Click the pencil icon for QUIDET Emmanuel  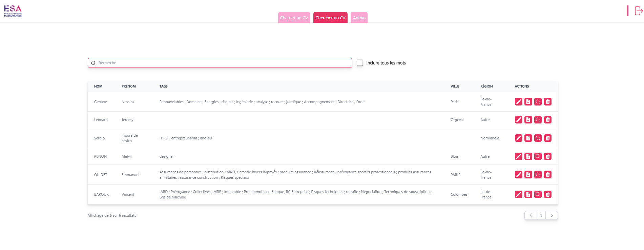(518, 175)
